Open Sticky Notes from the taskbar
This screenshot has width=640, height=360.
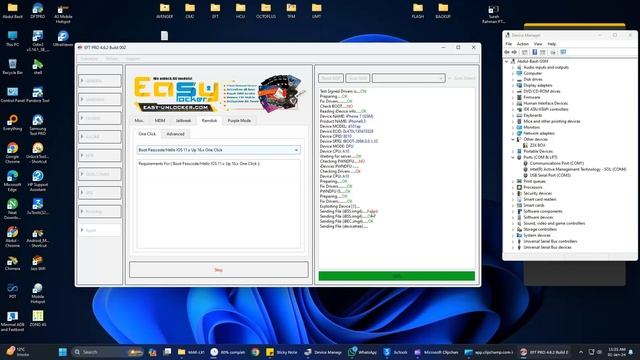282,352
